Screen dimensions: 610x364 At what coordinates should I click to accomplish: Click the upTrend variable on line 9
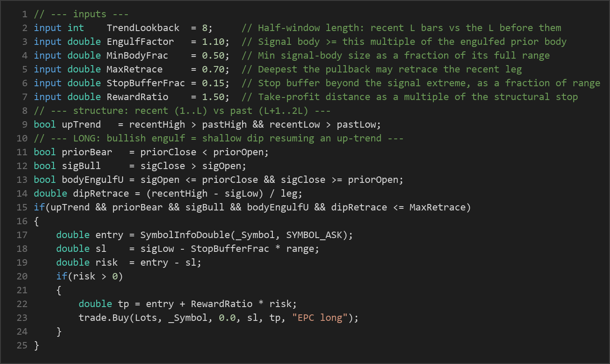pyautogui.click(x=81, y=125)
